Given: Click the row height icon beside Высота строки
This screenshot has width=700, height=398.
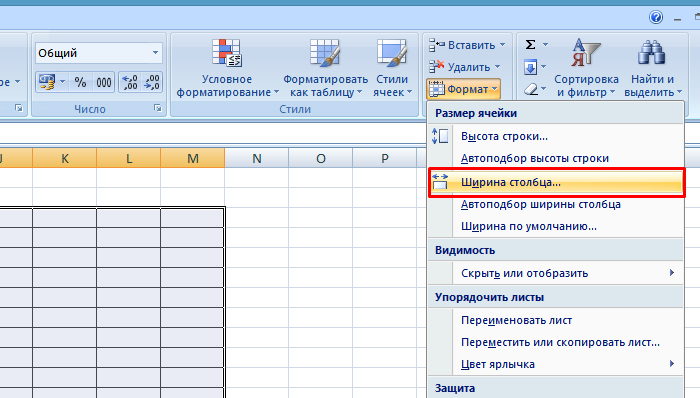Looking at the screenshot, I should [440, 136].
